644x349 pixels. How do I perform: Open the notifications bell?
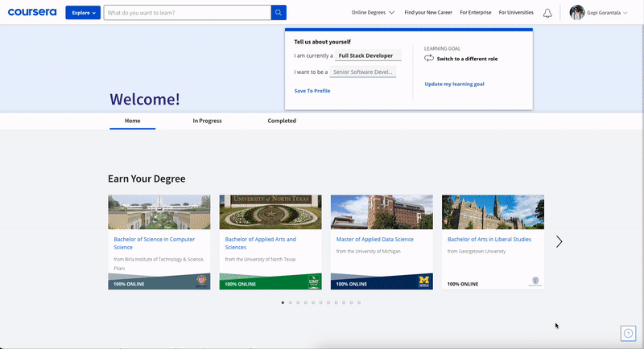547,13
